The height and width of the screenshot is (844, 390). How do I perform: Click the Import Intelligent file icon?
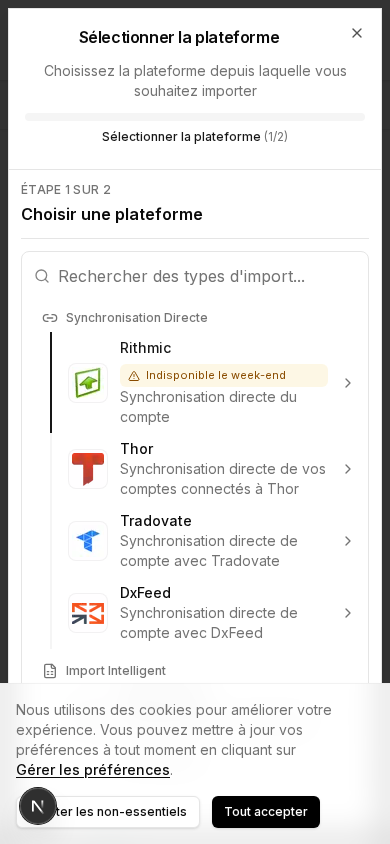tap(50, 671)
